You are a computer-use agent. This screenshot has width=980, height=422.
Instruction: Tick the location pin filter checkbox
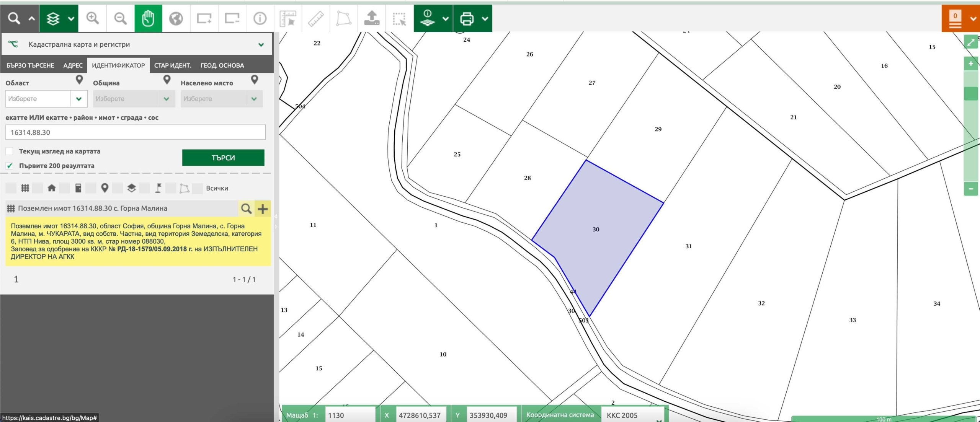coord(91,188)
